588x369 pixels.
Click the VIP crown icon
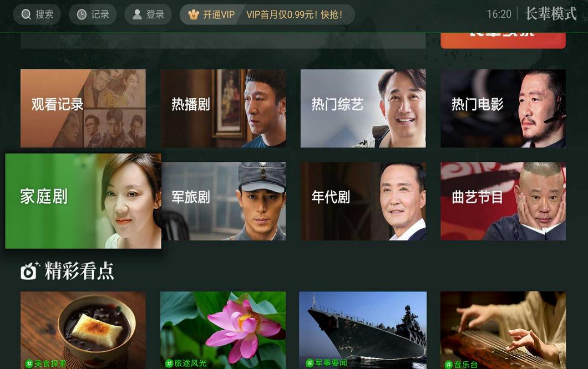pos(194,14)
